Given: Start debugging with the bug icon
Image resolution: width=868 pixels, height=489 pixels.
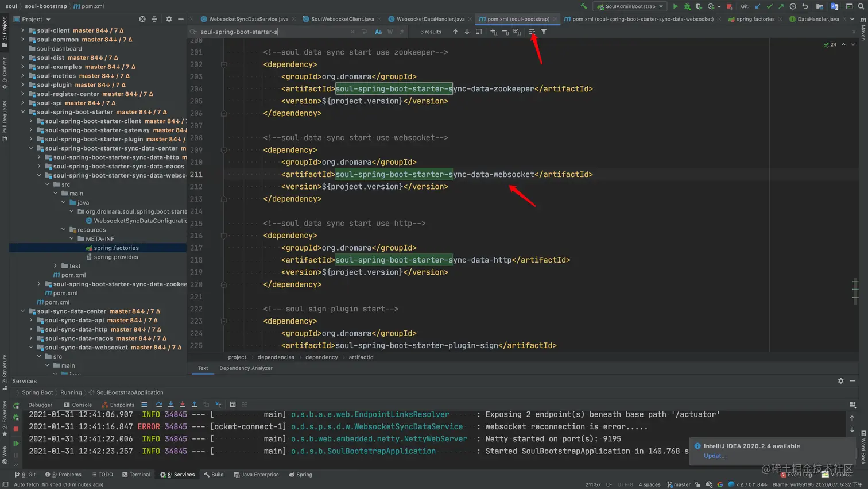Looking at the screenshot, I should [687, 6].
